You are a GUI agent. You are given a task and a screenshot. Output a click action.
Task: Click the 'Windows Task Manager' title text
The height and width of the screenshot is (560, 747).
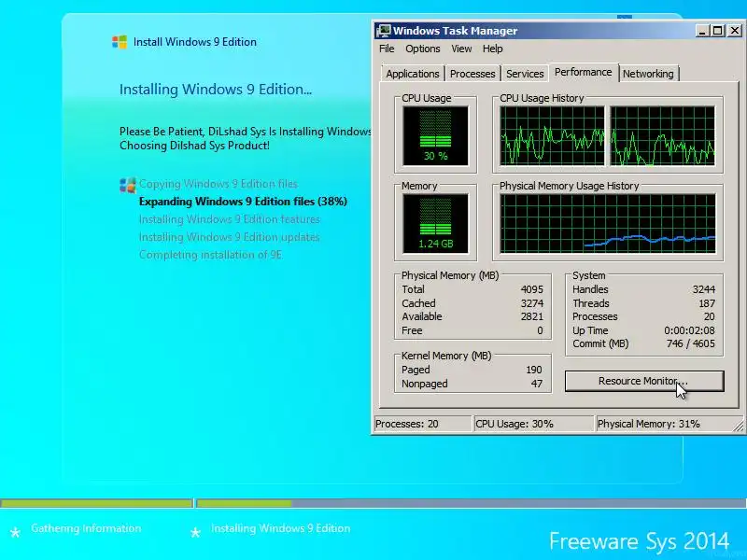point(455,31)
